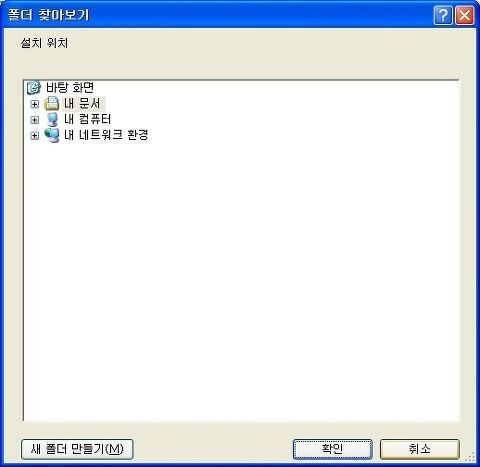Select the 내 컴퓨터 label text
Screen dimensions: 480x467
click(x=87, y=119)
